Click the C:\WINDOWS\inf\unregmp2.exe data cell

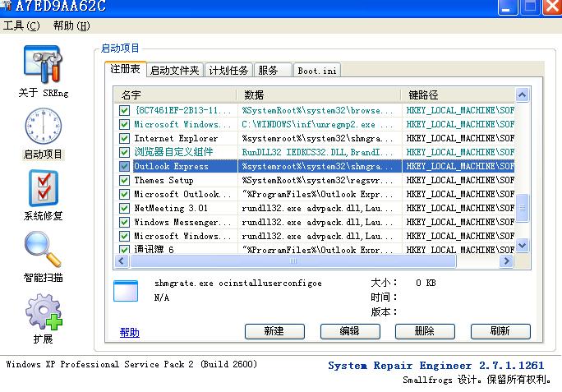click(x=317, y=124)
